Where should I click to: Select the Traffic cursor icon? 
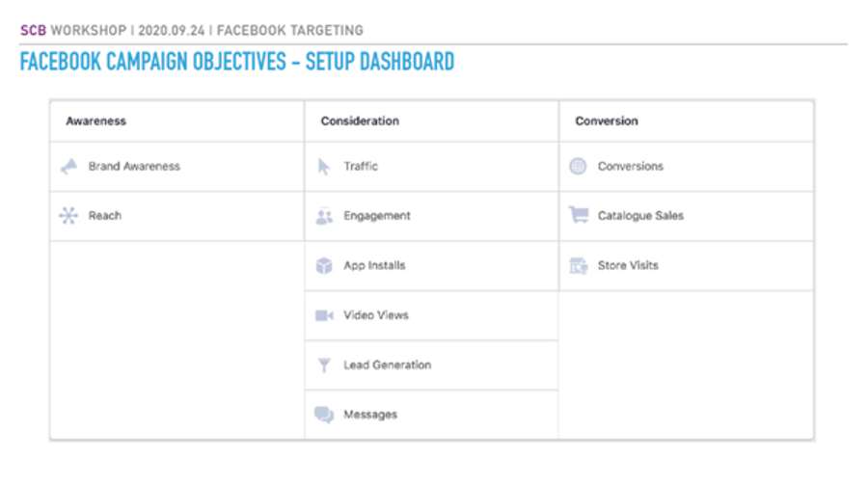coord(324,166)
